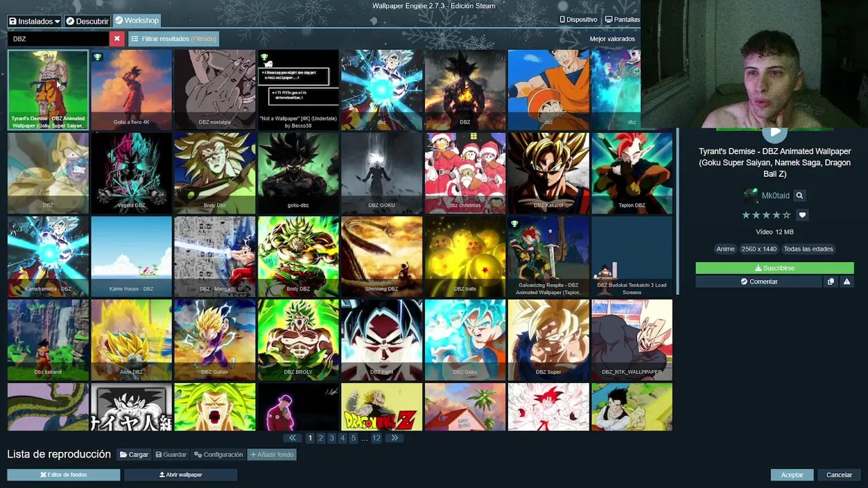The image size is (868, 488).
Task: Search for wallpapers by author Mk0taid
Action: (800, 195)
